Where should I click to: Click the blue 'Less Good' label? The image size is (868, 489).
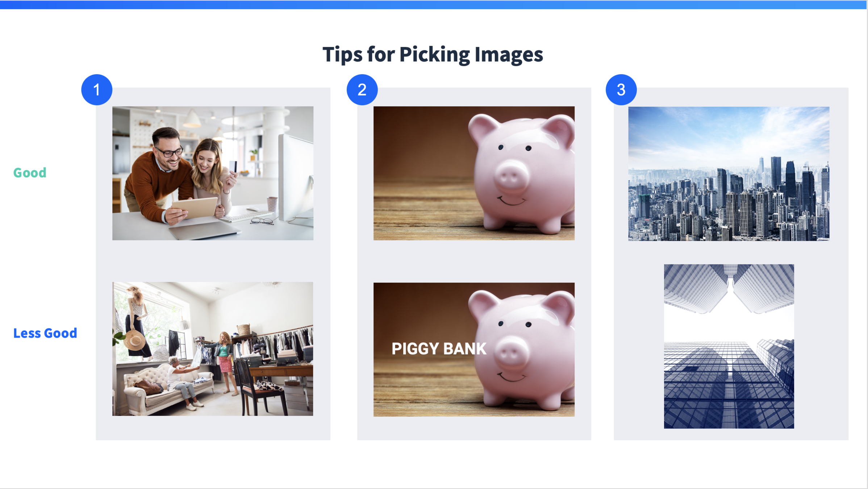coord(45,333)
